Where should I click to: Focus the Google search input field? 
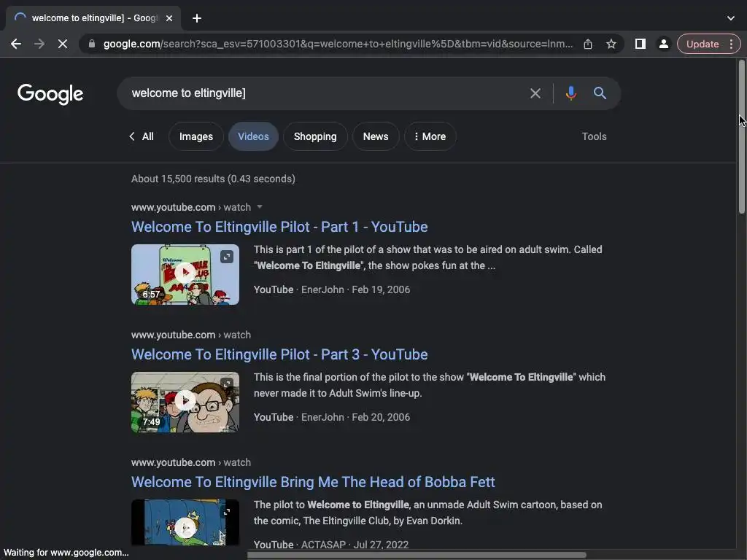coord(324,93)
